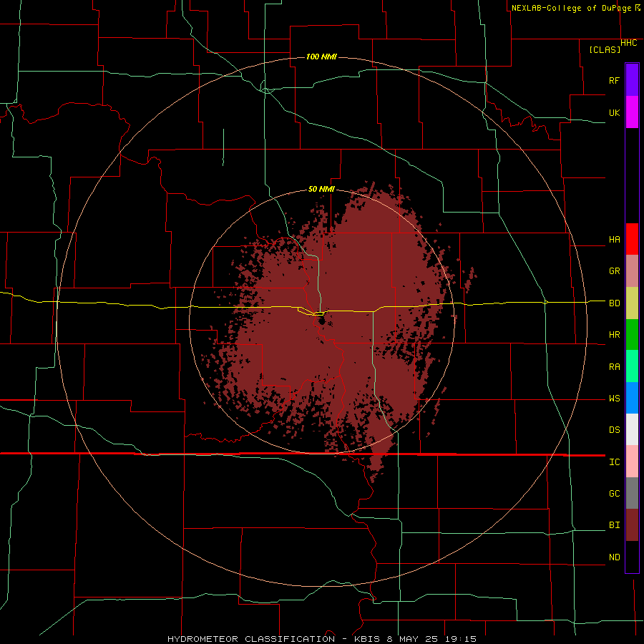Select the BI brown legend swatch
Image resolution: width=644 pixels, height=644 pixels.
632,525
